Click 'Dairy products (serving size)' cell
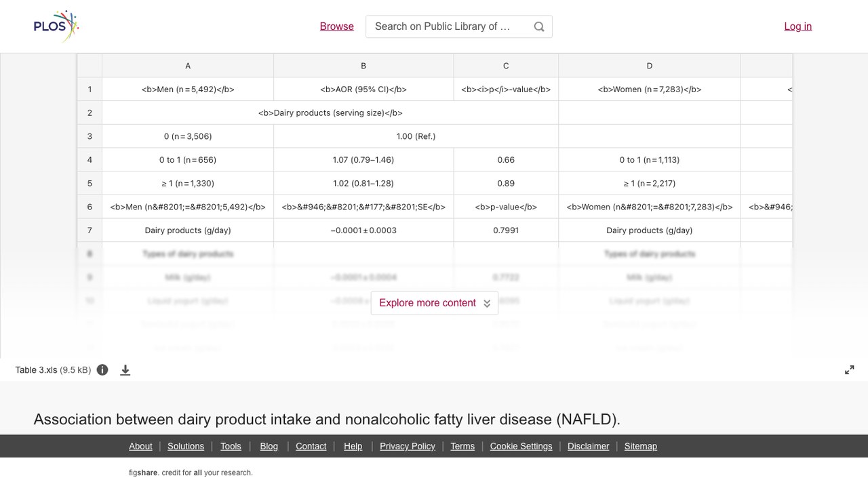 330,113
